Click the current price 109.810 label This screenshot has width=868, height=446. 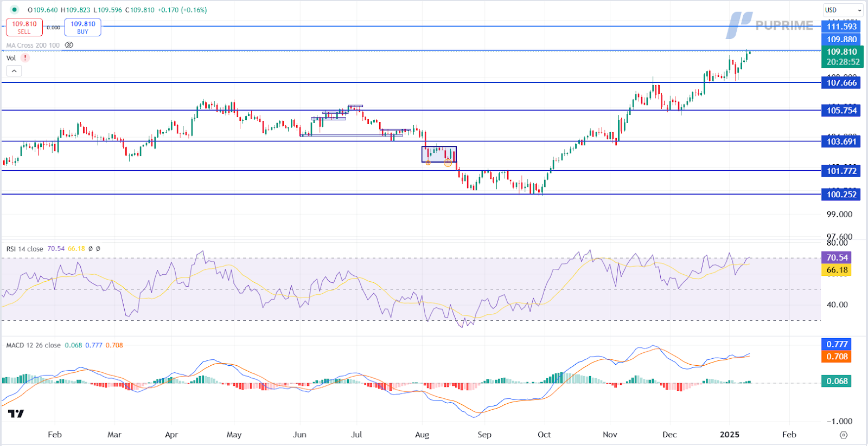[x=842, y=56]
